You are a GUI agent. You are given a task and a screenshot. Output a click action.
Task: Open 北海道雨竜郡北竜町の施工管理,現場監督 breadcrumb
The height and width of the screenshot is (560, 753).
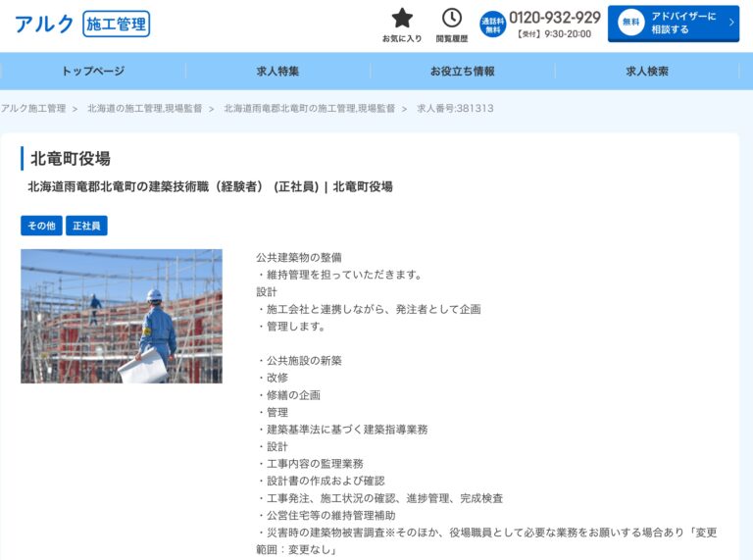tap(309, 109)
